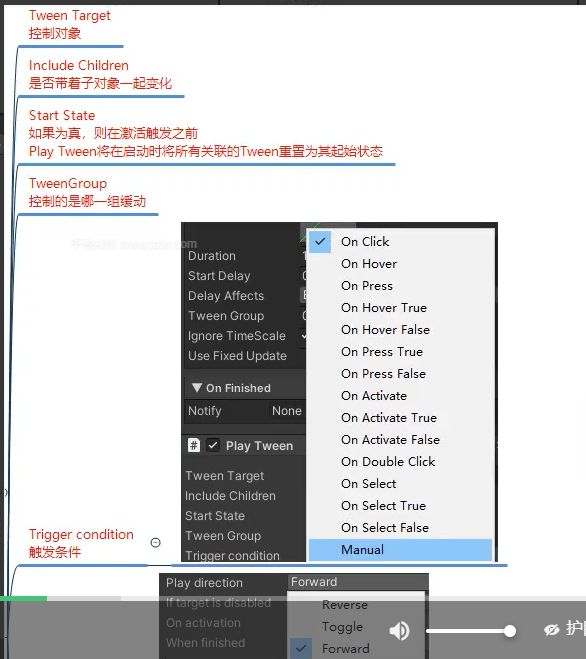Click Trigger condition inspector label
586x659 pixels.
coord(232,556)
